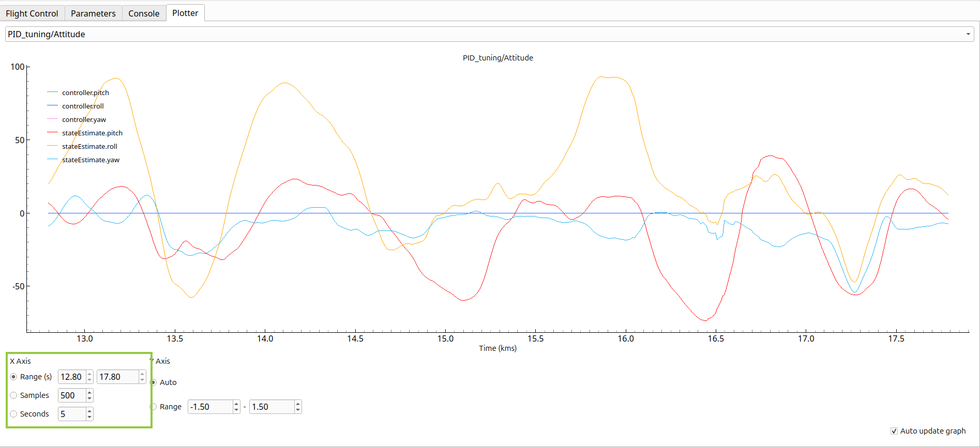Open the Parameters tab
The image size is (980, 447).
93,13
